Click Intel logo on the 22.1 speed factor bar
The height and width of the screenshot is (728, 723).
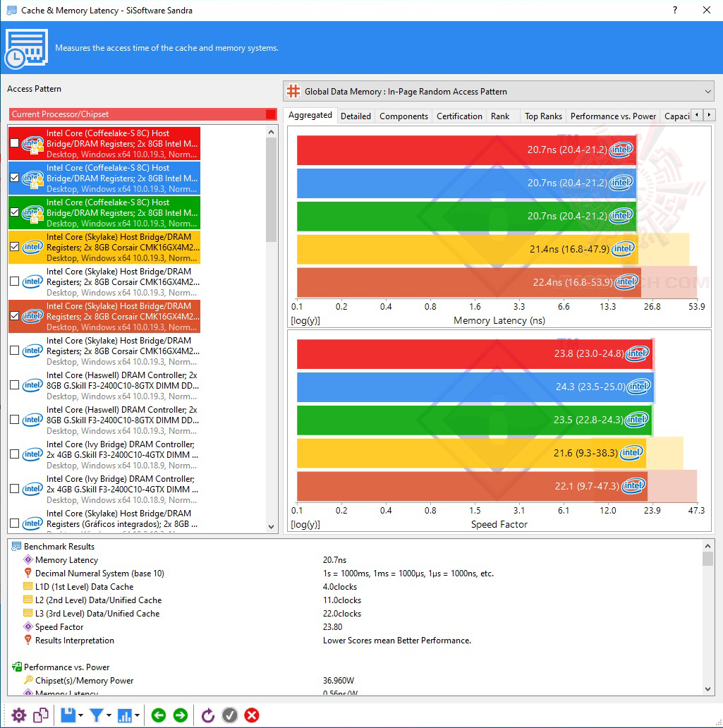(x=633, y=485)
